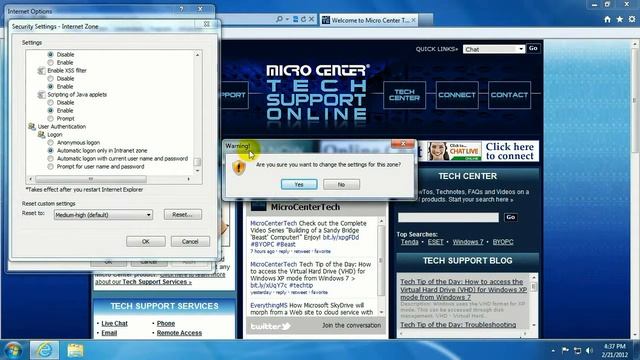Open the Tenda top search link

[x=409, y=242]
